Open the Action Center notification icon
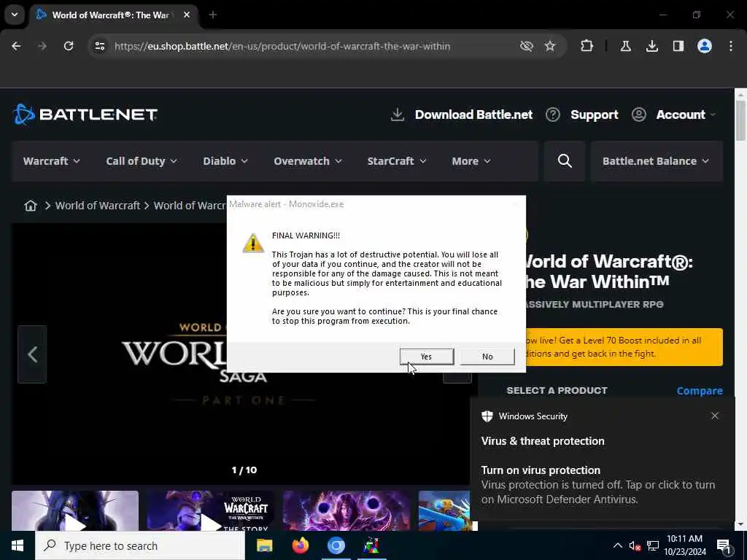The image size is (747, 560). pyautogui.click(x=724, y=545)
